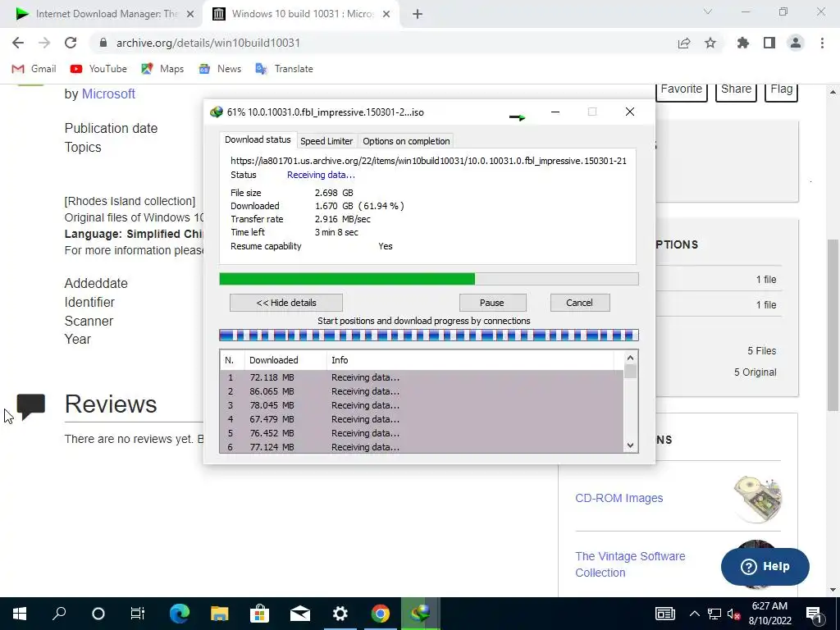Image resolution: width=840 pixels, height=630 pixels.
Task: Click the Downloaded column header
Action: (285, 360)
